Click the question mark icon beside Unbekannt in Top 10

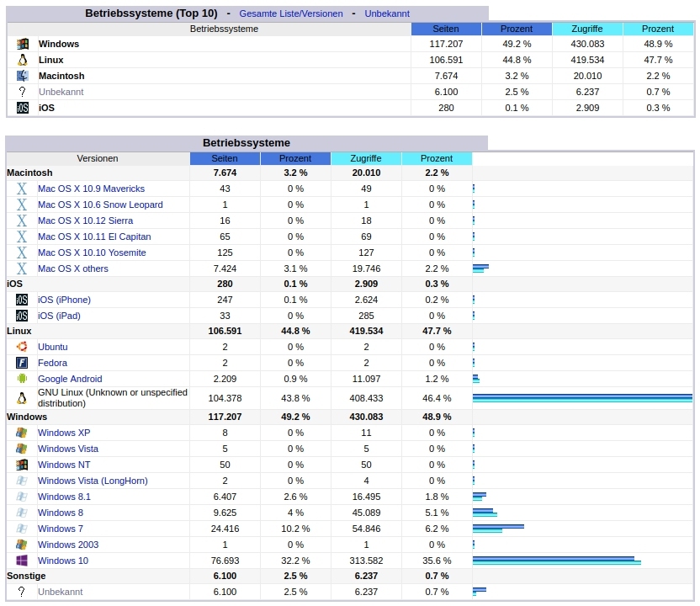click(23, 92)
